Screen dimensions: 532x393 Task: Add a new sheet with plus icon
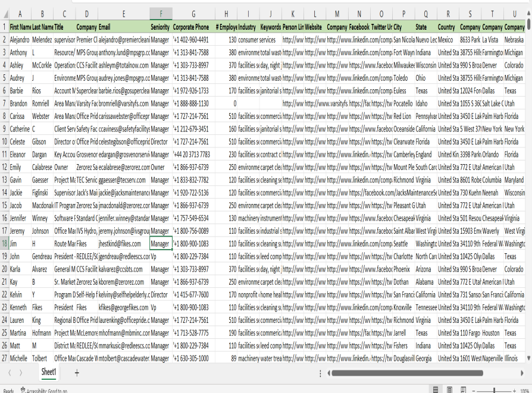point(76,372)
